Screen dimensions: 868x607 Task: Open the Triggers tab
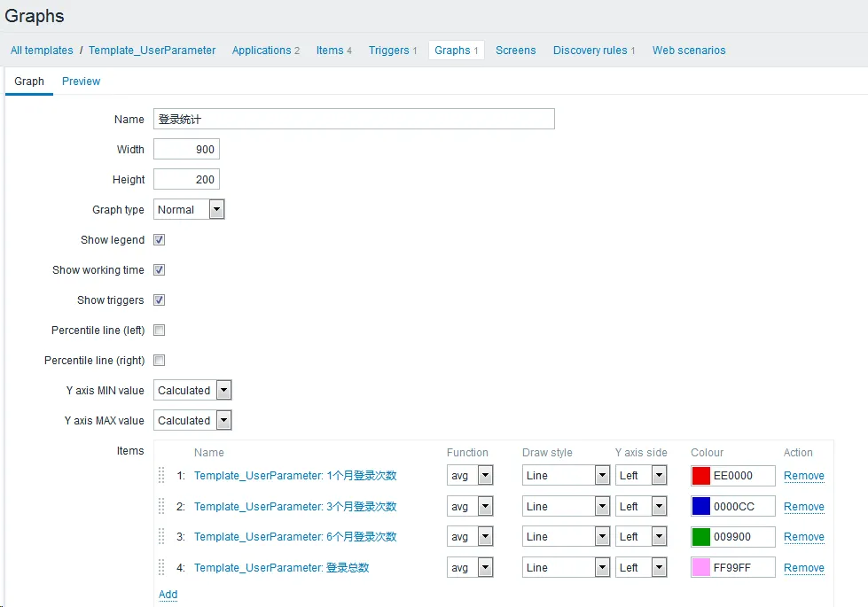point(393,51)
